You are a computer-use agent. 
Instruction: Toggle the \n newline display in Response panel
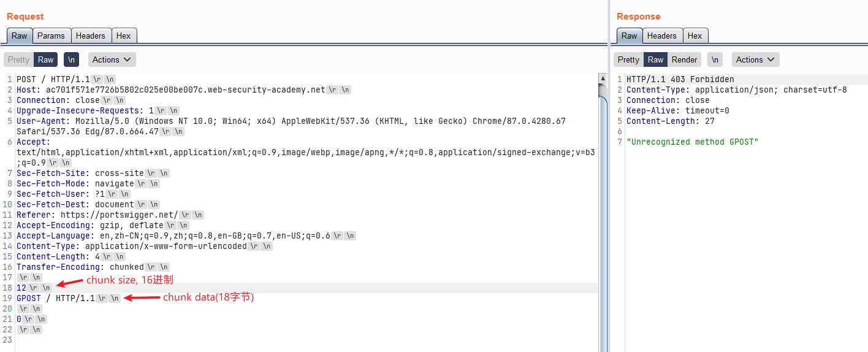click(715, 59)
